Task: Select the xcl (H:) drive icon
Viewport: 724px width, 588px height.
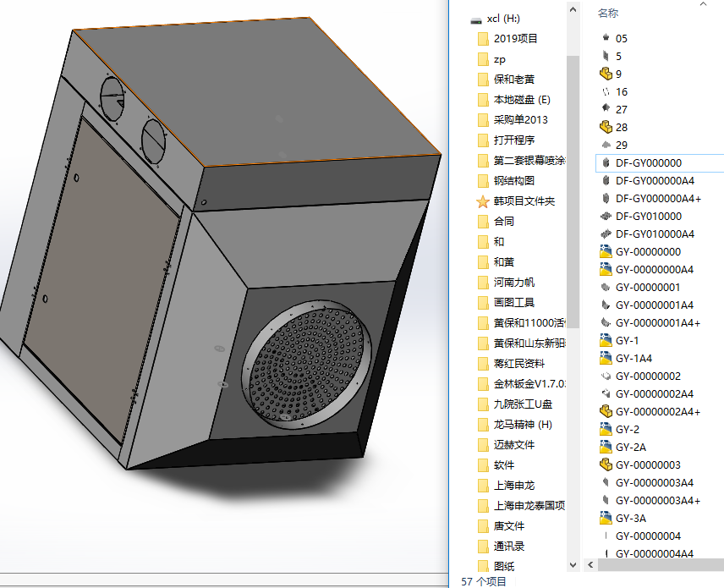Action: tap(476, 19)
